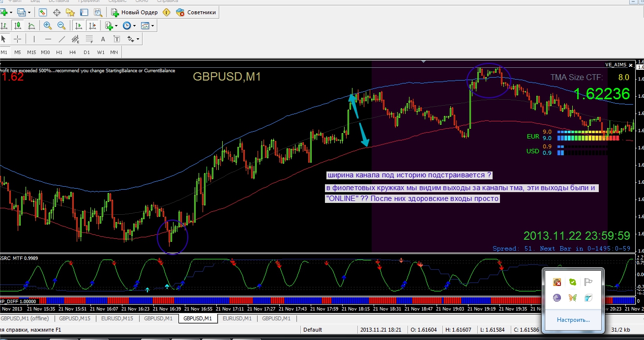644x340 pixels.
Task: Expand the indicators dropdown arrow
Action: (117, 26)
